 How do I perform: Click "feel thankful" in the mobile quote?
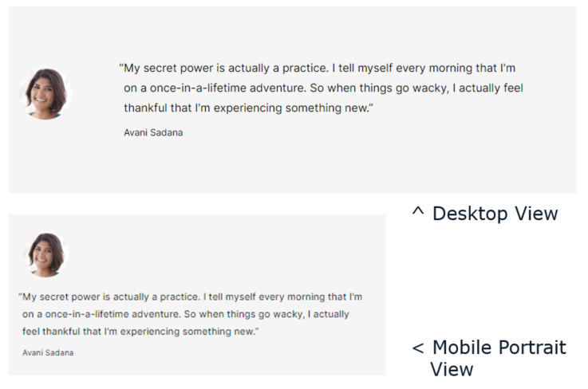pyautogui.click(x=51, y=331)
